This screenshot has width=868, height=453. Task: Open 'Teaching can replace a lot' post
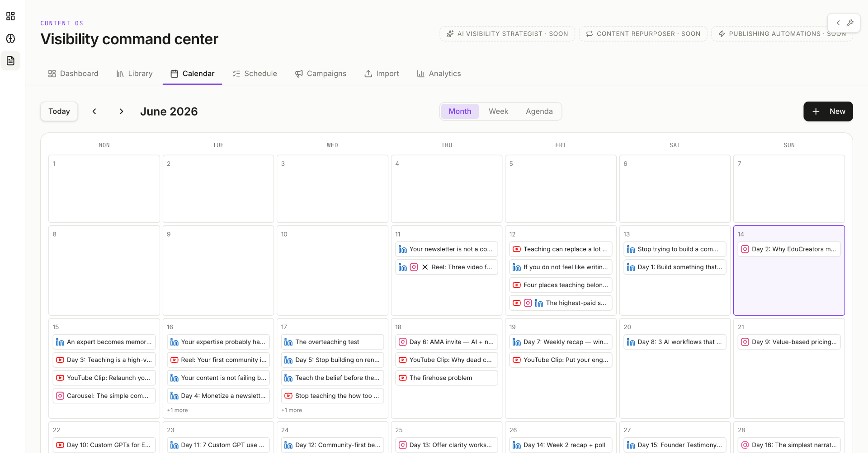[x=561, y=249]
